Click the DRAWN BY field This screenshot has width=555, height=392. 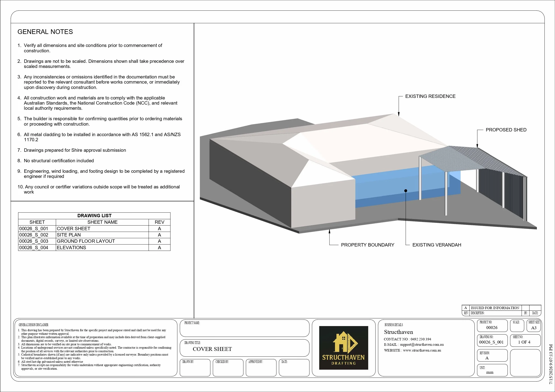coord(195,368)
